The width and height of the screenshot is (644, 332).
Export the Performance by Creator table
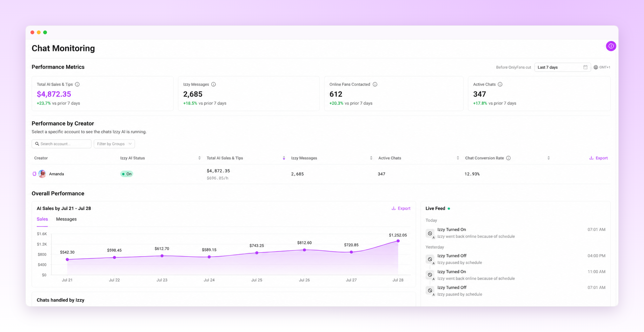[598, 158]
